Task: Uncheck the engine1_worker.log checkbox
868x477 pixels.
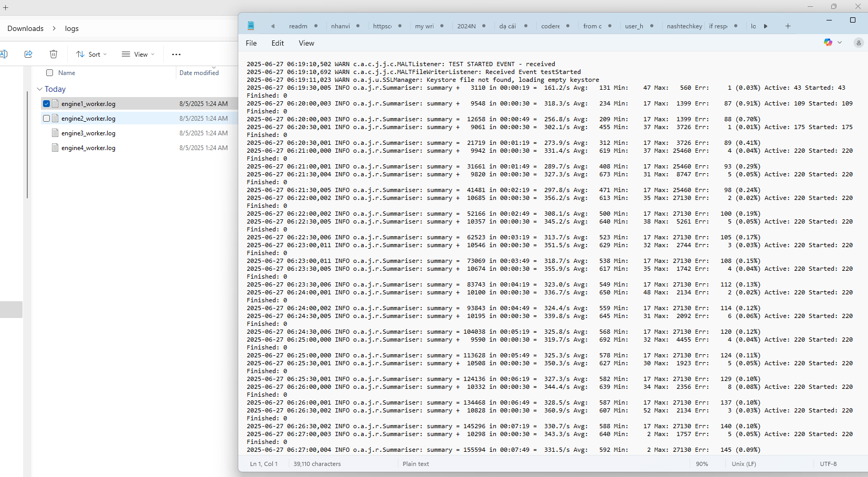Action: click(47, 104)
